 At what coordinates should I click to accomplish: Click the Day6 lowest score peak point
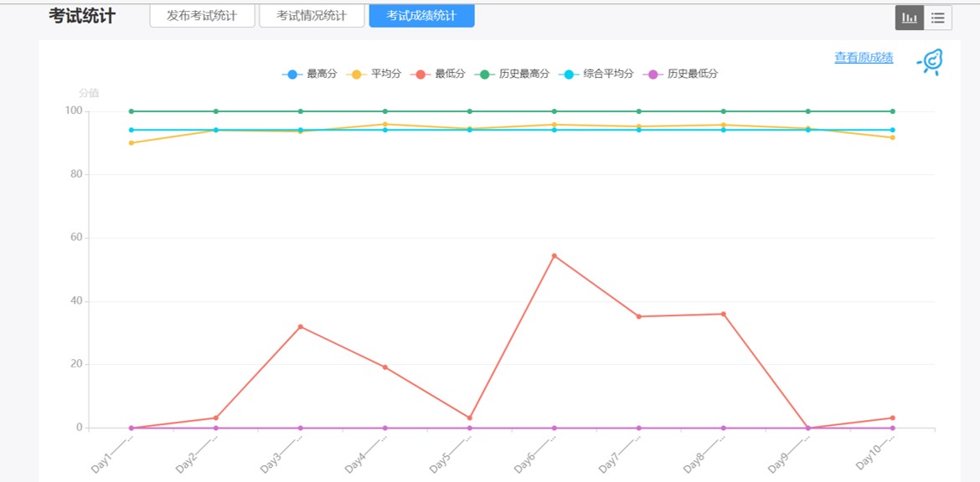point(554,255)
